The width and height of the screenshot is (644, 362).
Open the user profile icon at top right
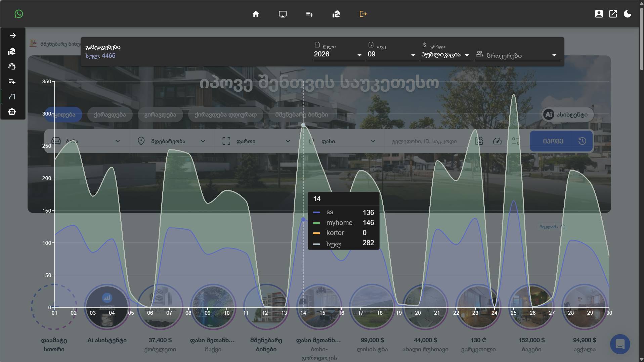(x=599, y=14)
